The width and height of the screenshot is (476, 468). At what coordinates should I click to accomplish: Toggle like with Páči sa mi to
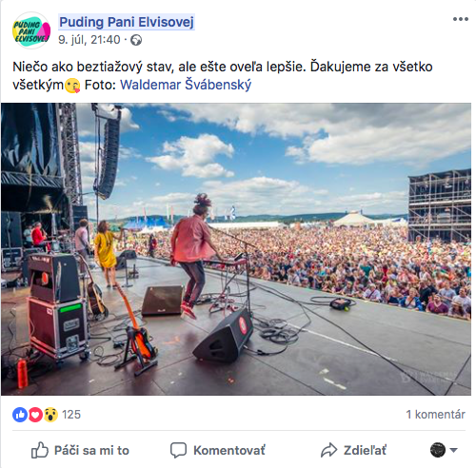point(80,450)
